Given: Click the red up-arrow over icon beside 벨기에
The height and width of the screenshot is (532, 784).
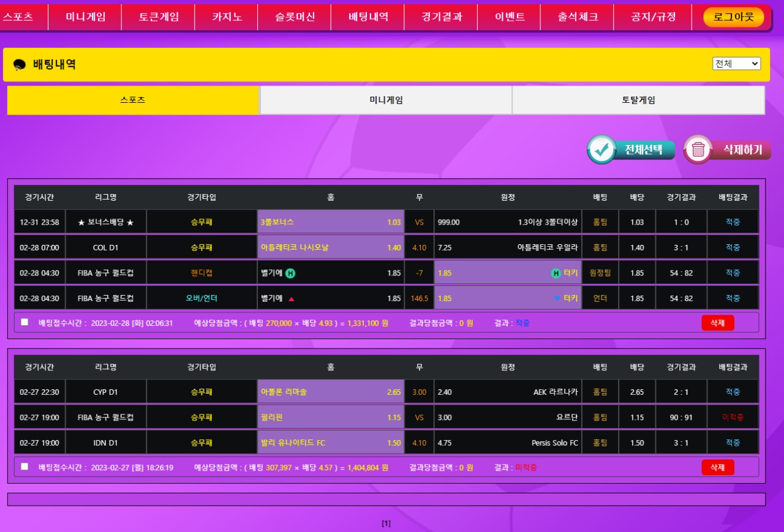Looking at the screenshot, I should point(292,299).
